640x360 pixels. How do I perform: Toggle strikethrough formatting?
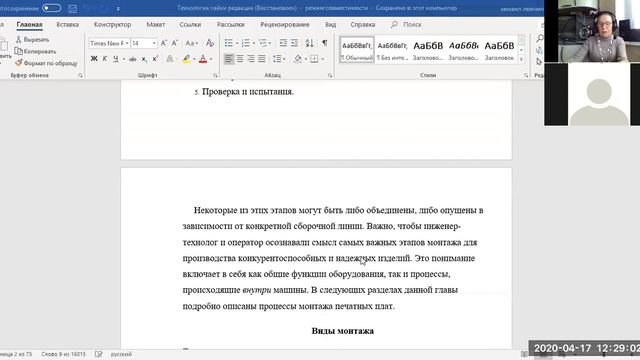click(x=133, y=59)
